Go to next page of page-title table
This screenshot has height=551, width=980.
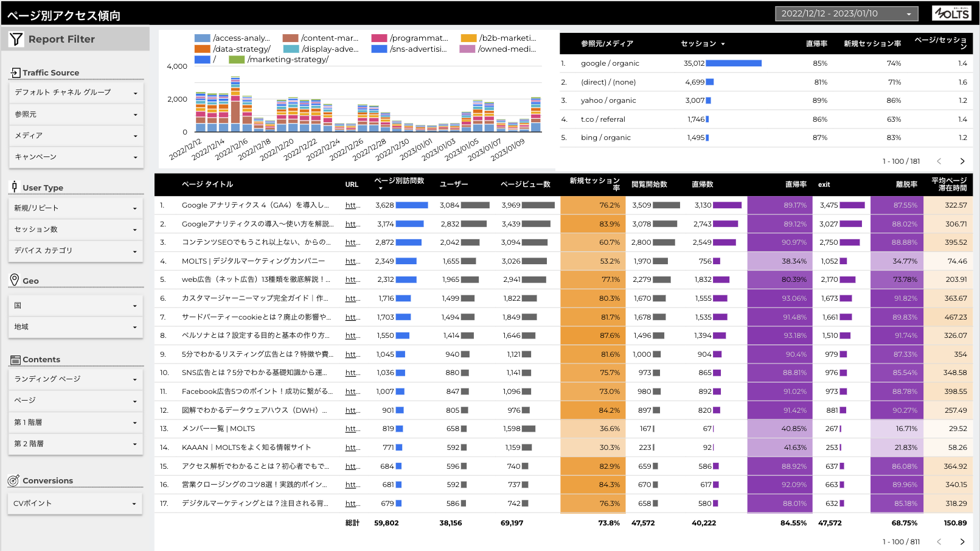[x=962, y=542]
